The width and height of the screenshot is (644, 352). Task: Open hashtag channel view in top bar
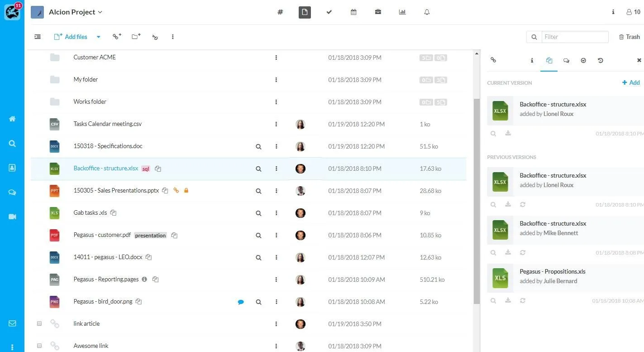click(280, 12)
